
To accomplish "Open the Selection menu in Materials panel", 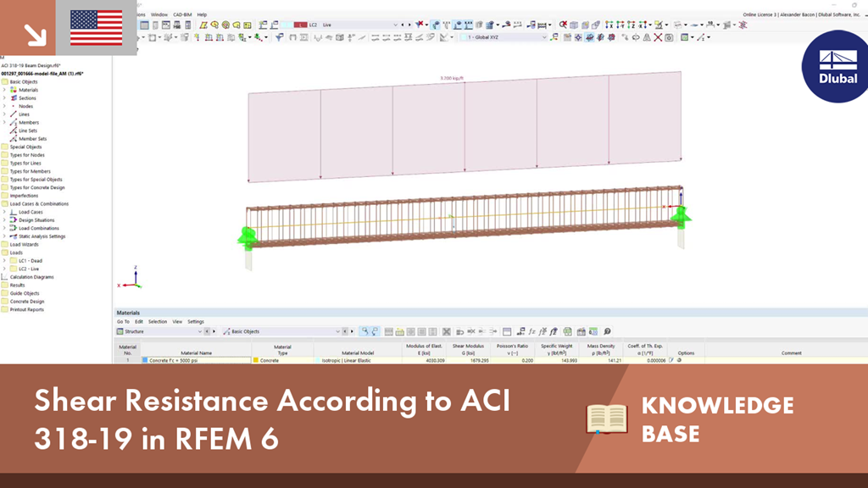I will pyautogui.click(x=157, y=321).
